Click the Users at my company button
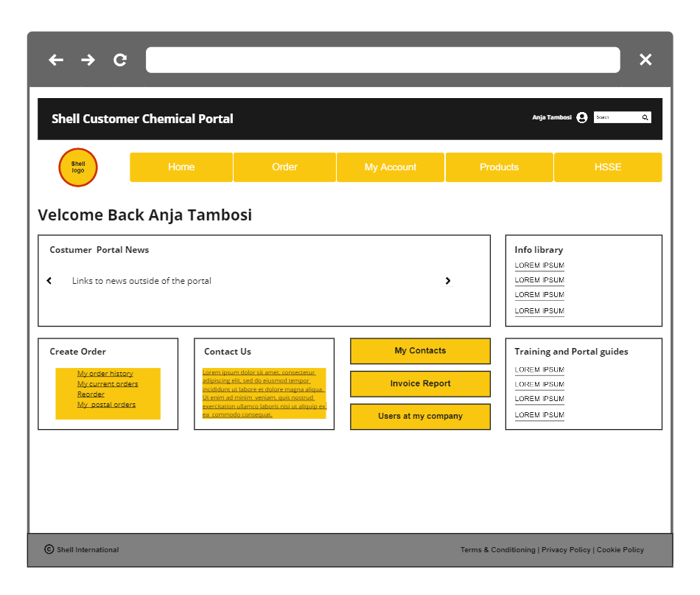The width and height of the screenshot is (700, 595). (x=420, y=417)
